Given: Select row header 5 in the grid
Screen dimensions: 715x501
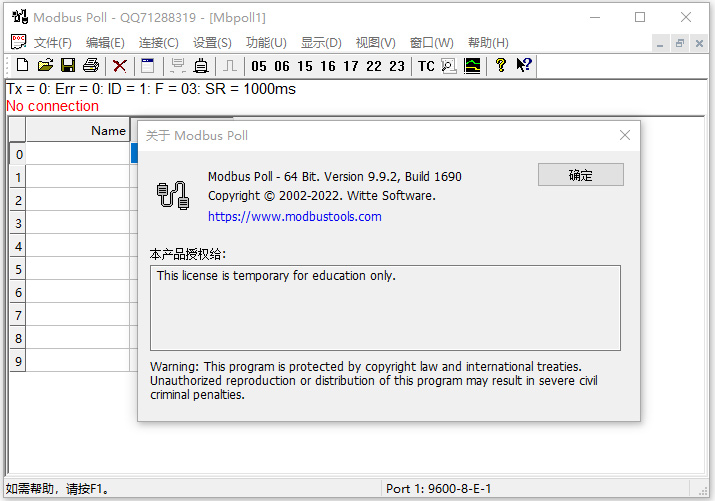Looking at the screenshot, I should 18,269.
